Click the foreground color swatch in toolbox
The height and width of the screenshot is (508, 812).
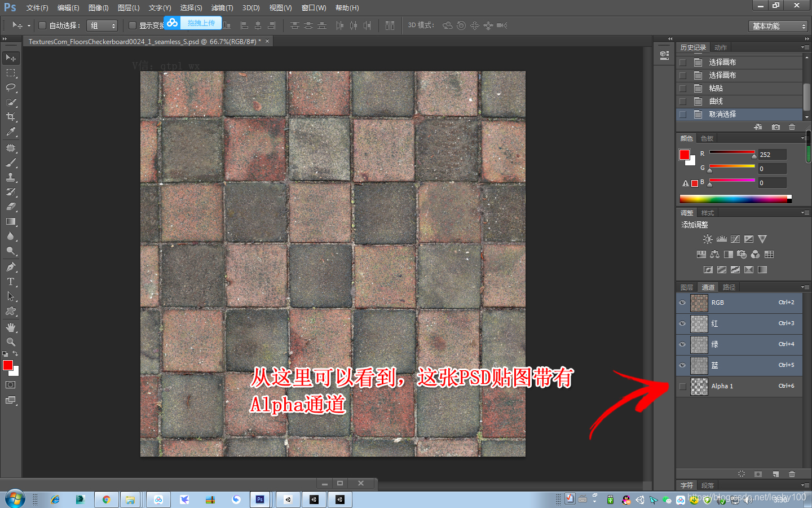click(x=8, y=365)
